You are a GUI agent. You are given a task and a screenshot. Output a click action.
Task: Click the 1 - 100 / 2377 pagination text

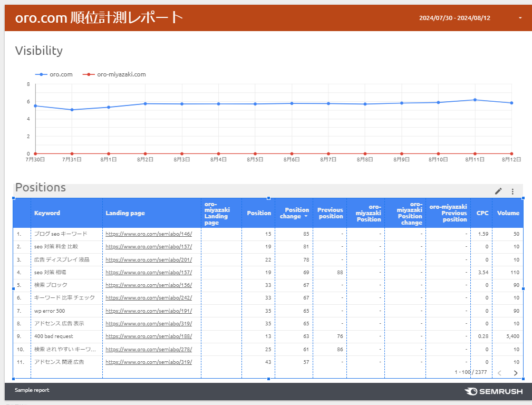click(471, 372)
